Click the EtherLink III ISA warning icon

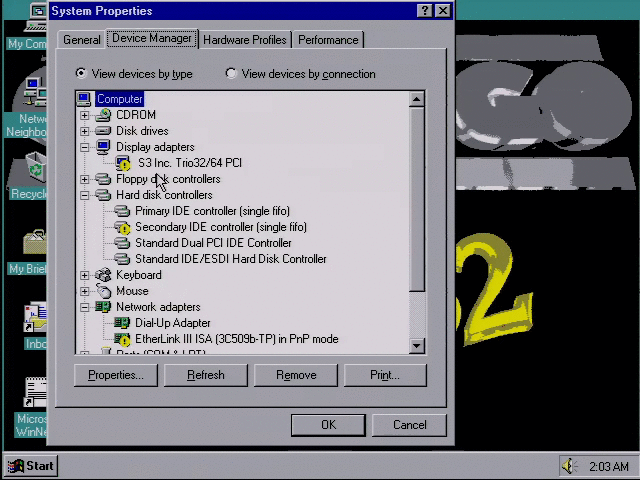[122, 339]
